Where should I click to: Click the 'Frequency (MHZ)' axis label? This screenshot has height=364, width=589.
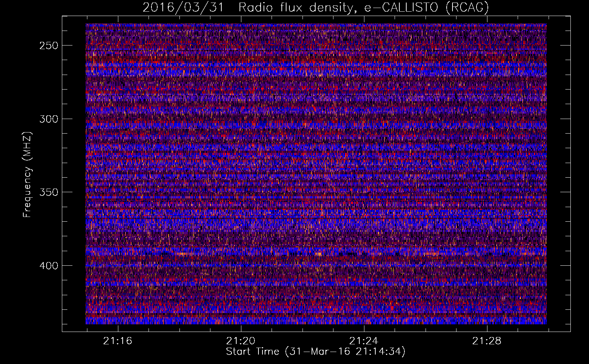pos(27,175)
